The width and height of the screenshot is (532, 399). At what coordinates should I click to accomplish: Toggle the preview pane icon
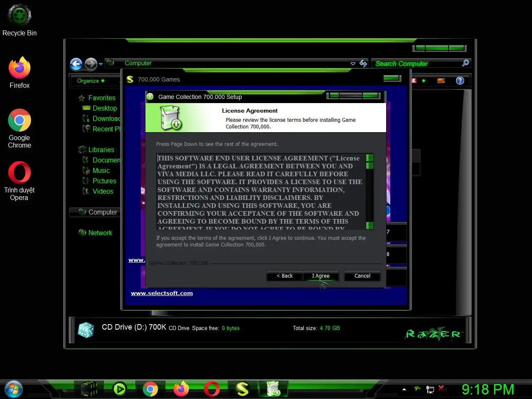coord(441,81)
